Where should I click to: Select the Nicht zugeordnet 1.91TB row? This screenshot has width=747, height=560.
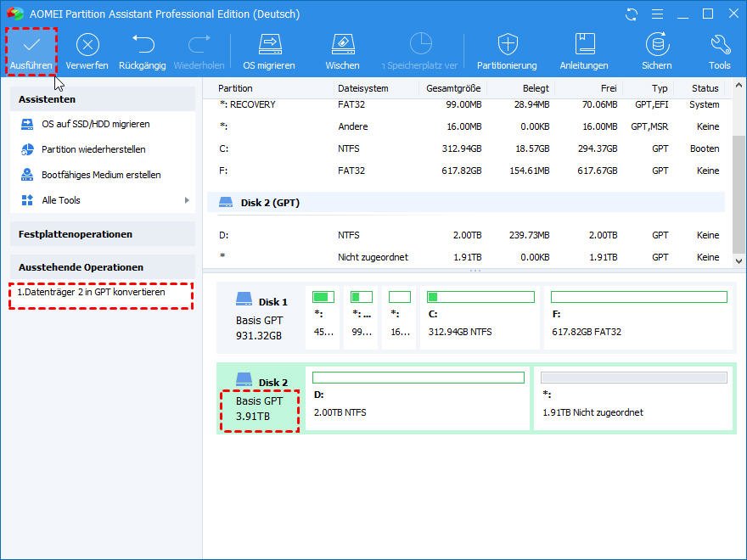coord(466,257)
